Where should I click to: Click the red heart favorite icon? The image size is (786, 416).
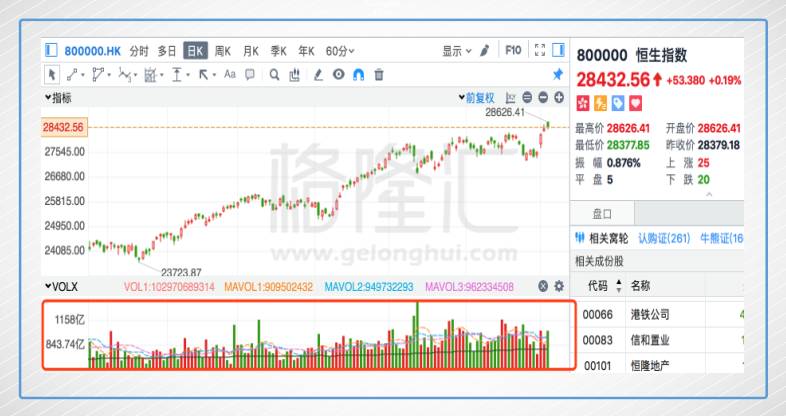point(635,103)
